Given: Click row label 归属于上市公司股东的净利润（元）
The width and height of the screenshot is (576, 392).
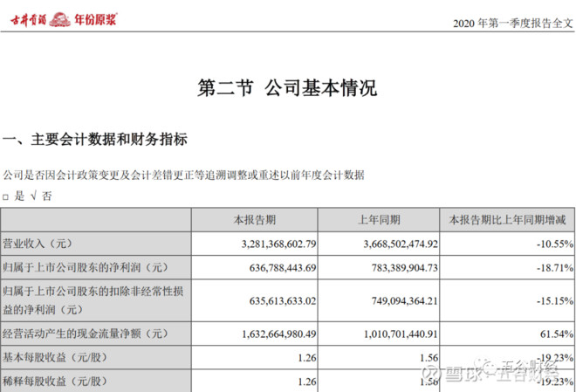Looking at the screenshot, I should pyautogui.click(x=86, y=267).
